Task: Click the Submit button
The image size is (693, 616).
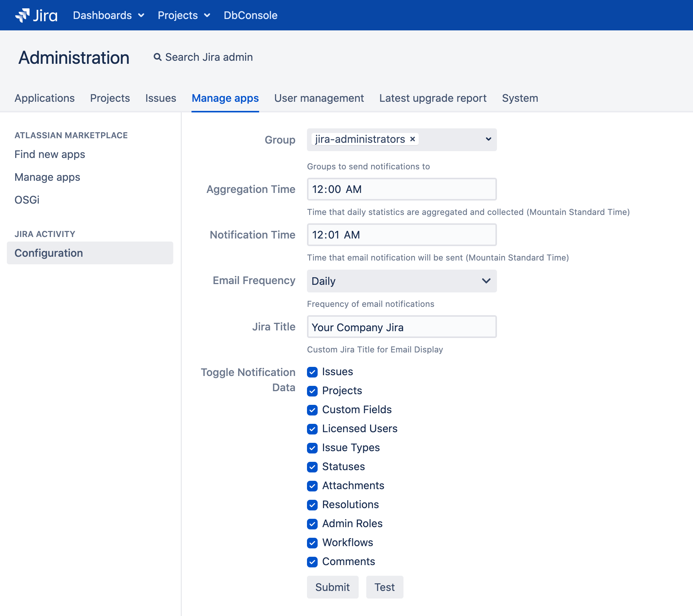Action: (x=332, y=587)
